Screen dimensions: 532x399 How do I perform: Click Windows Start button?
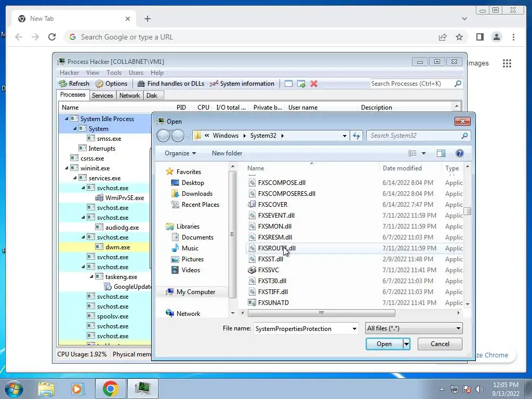14,389
